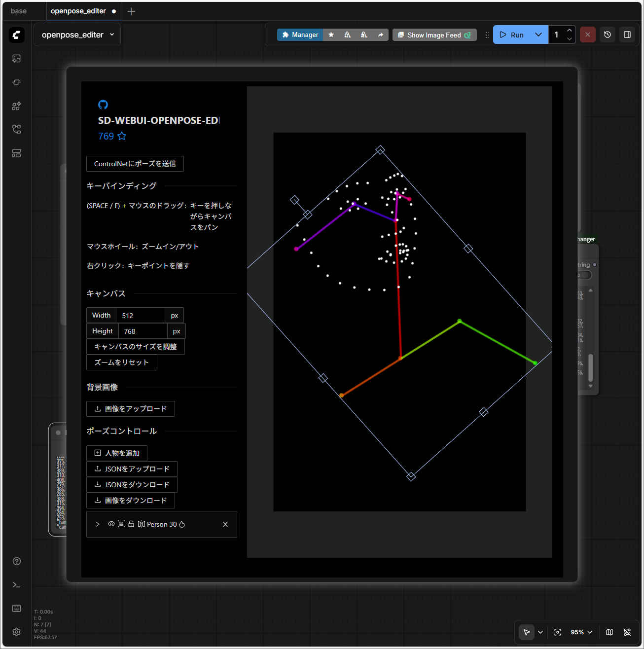This screenshot has height=649, width=644.
Task: Click the JSONをダウンロード button
Action: tap(132, 485)
